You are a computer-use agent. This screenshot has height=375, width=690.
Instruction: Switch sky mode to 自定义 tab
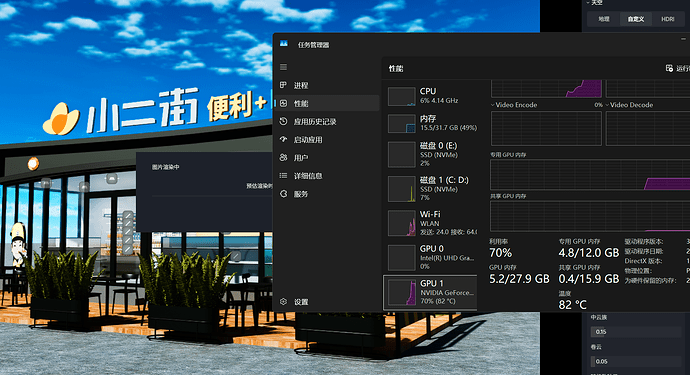[635, 19]
